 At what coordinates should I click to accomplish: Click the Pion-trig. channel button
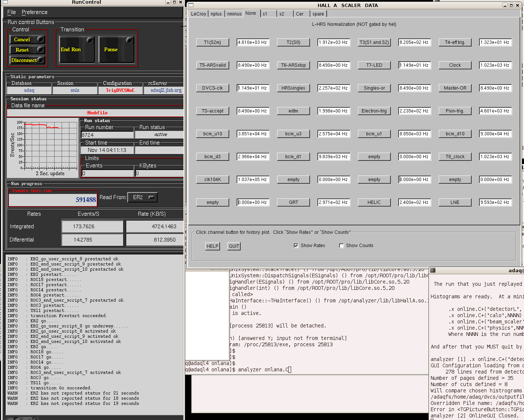tap(455, 111)
